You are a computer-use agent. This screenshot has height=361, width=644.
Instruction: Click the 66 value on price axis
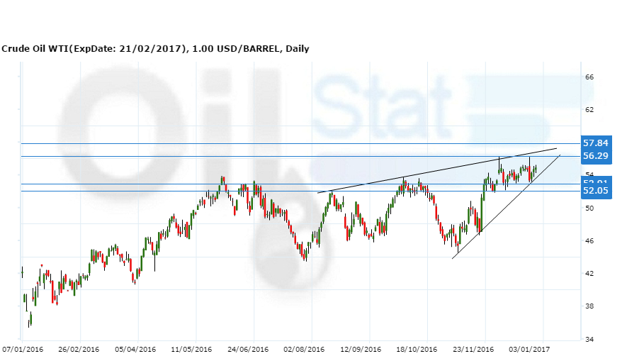(x=589, y=77)
